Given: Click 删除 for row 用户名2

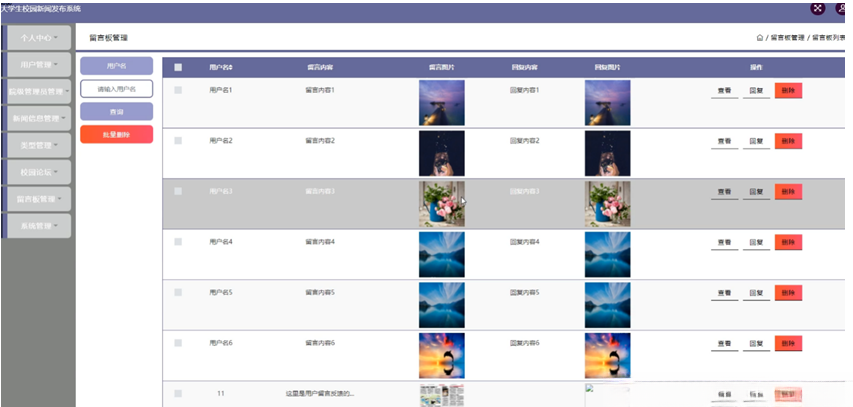Looking at the screenshot, I should (788, 141).
